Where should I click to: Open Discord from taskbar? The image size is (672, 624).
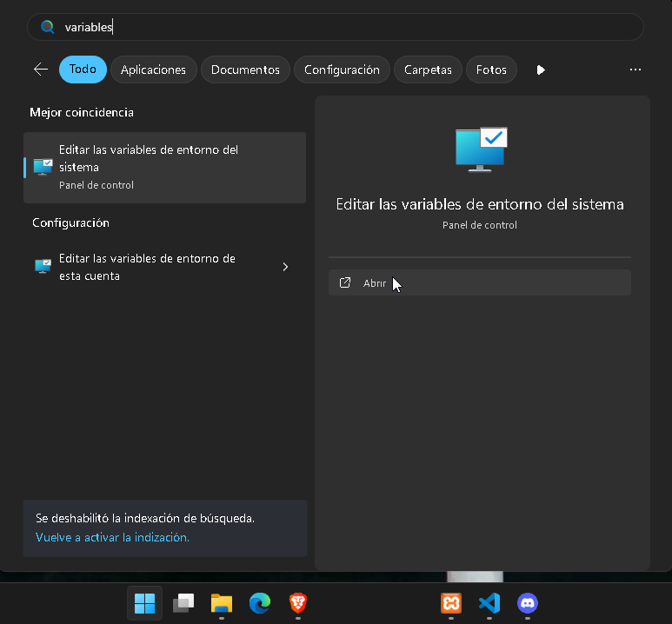528,603
